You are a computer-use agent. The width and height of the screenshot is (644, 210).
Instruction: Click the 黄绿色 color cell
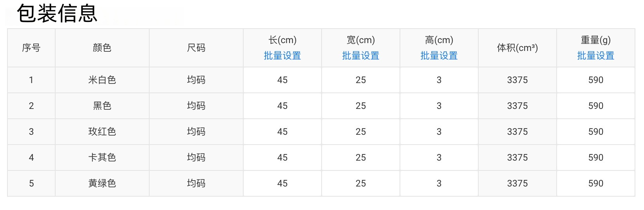click(x=102, y=183)
